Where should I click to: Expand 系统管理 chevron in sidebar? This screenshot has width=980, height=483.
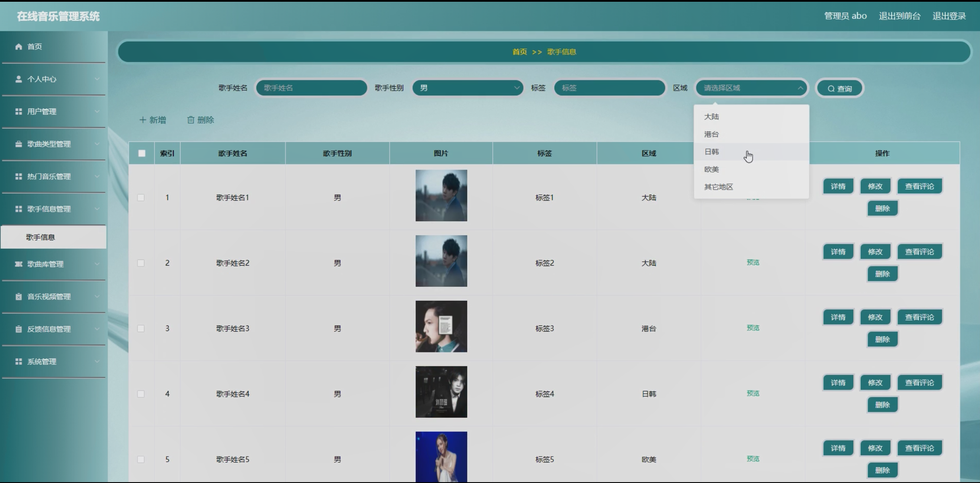[97, 361]
